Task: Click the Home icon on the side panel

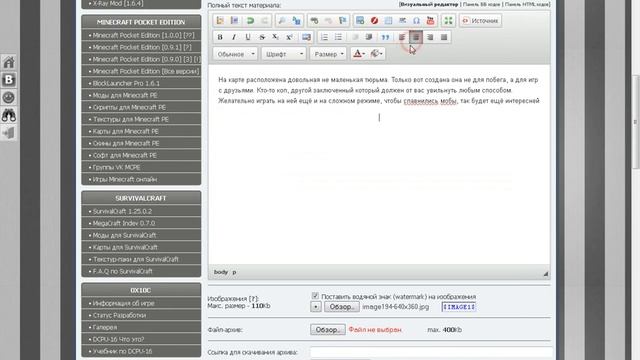Action: pyautogui.click(x=9, y=62)
